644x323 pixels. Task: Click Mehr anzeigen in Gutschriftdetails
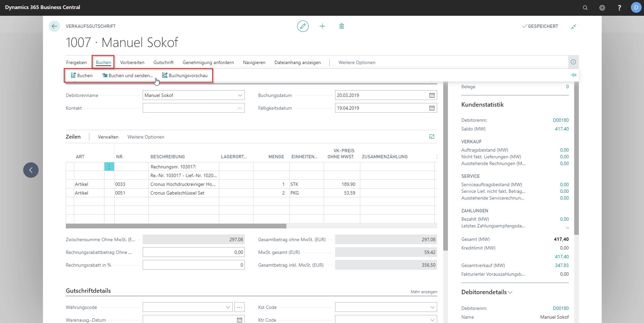(x=424, y=292)
